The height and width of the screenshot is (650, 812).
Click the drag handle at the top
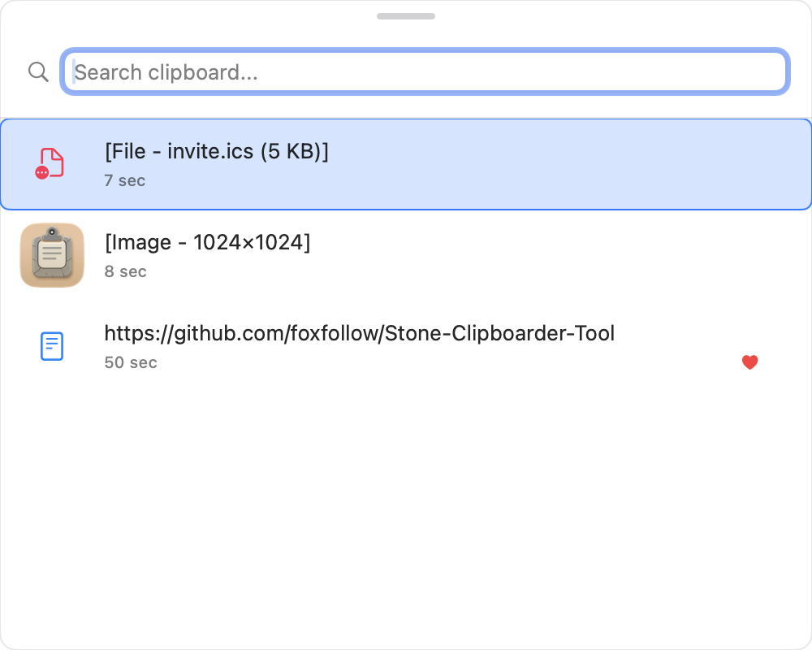[x=405, y=15]
